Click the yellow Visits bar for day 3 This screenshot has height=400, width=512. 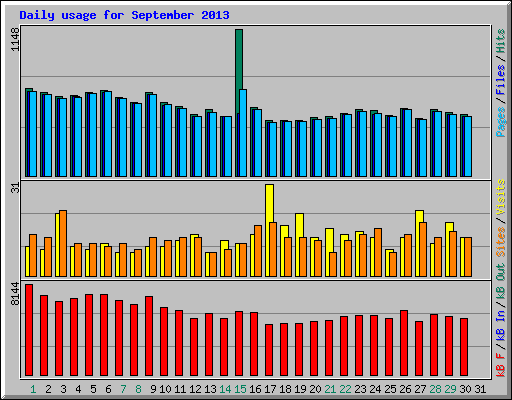pyautogui.click(x=57, y=245)
